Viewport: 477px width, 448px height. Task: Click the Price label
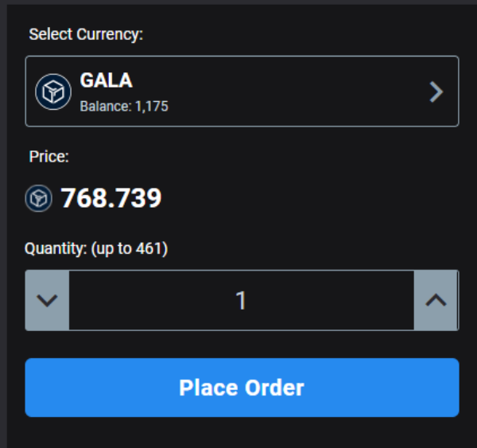coord(49,157)
